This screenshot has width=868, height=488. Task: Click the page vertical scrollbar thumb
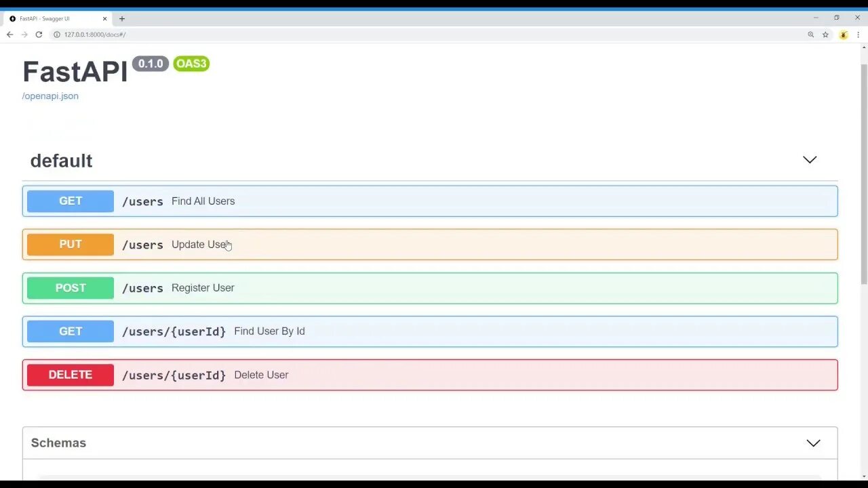pos(864,174)
